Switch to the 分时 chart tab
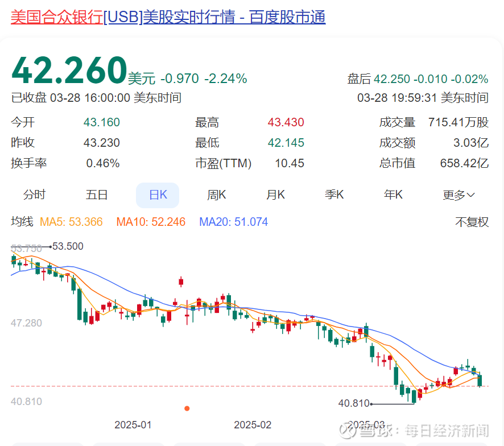The width and height of the screenshot is (504, 446). click(34, 195)
